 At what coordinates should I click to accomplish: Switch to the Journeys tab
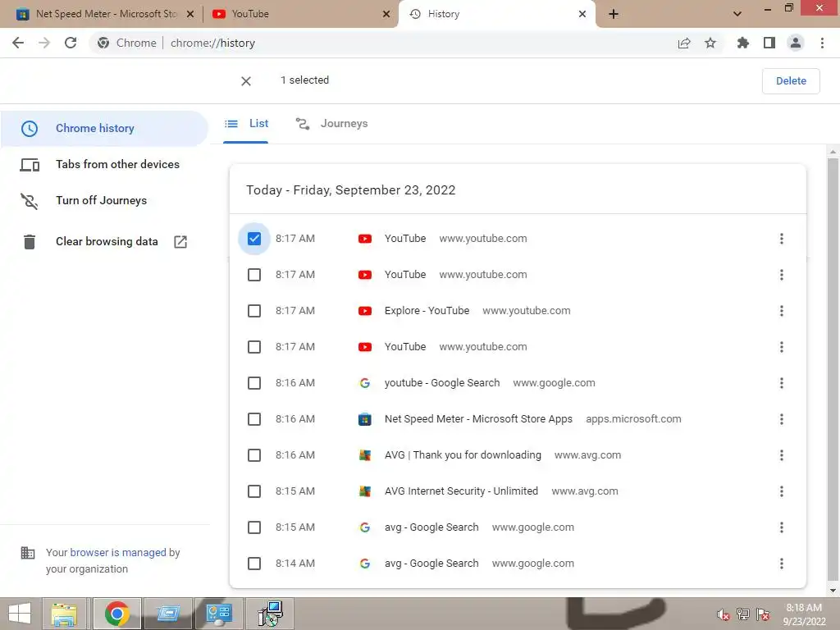pos(331,124)
